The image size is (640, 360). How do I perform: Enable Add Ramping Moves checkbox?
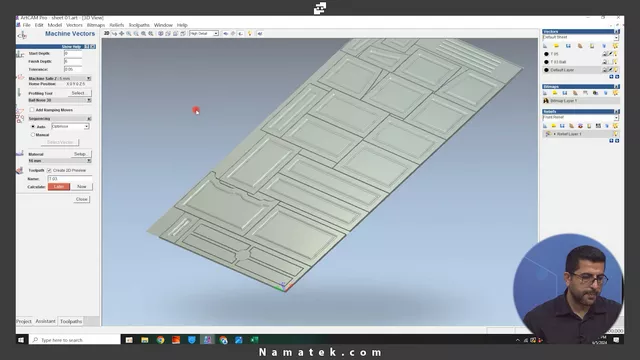point(32,110)
